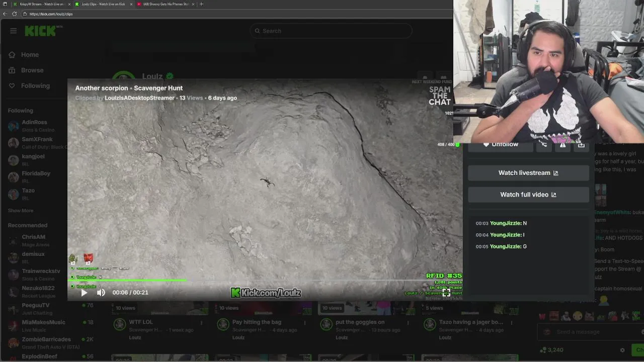Expand Show More under Following

(x=21, y=211)
